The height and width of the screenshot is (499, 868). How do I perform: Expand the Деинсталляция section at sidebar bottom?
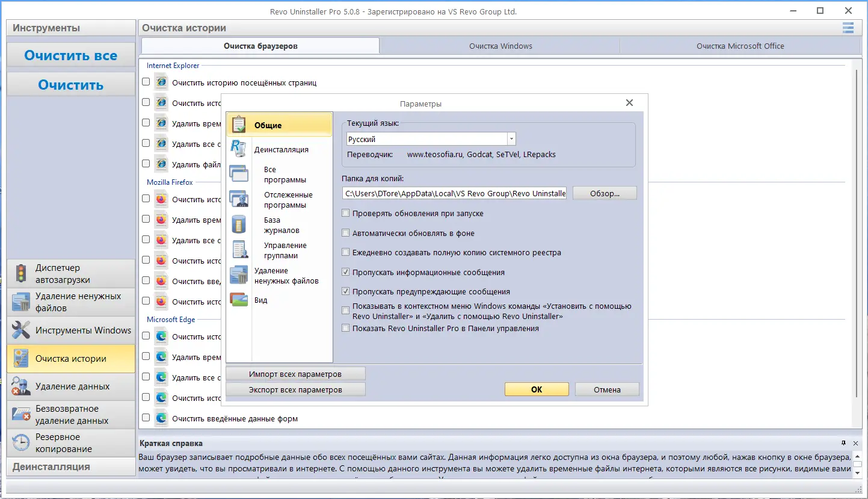[x=71, y=466]
